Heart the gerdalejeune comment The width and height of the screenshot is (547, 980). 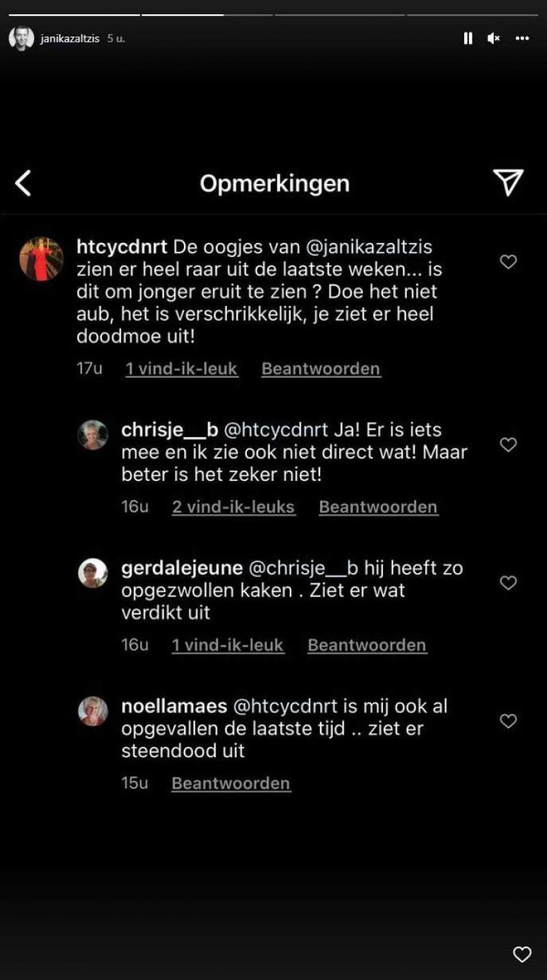pos(508,583)
